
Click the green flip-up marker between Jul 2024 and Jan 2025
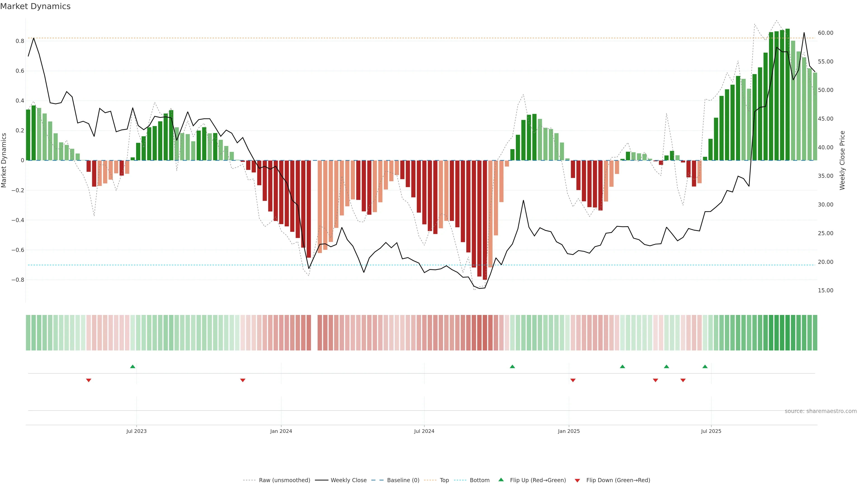(x=512, y=366)
